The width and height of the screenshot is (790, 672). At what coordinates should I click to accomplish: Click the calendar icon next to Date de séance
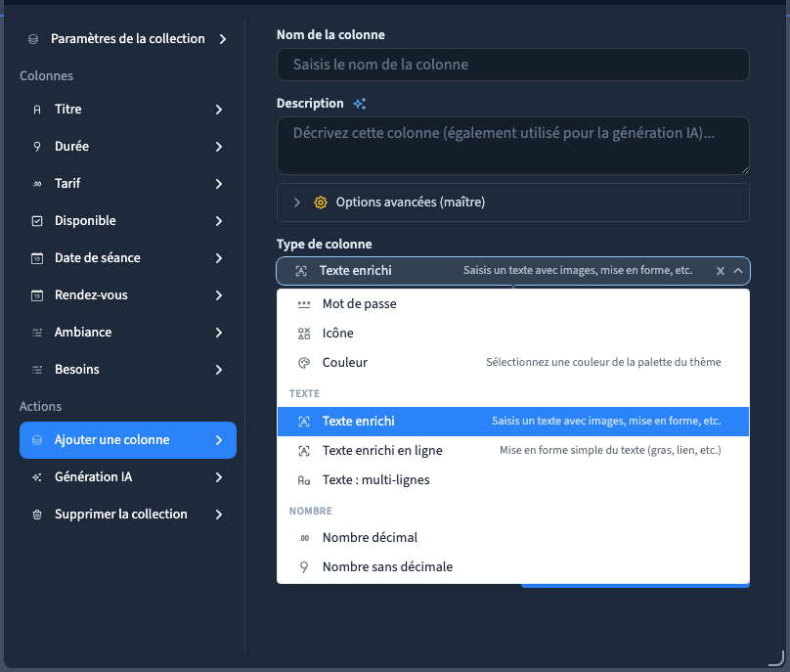(x=37, y=258)
